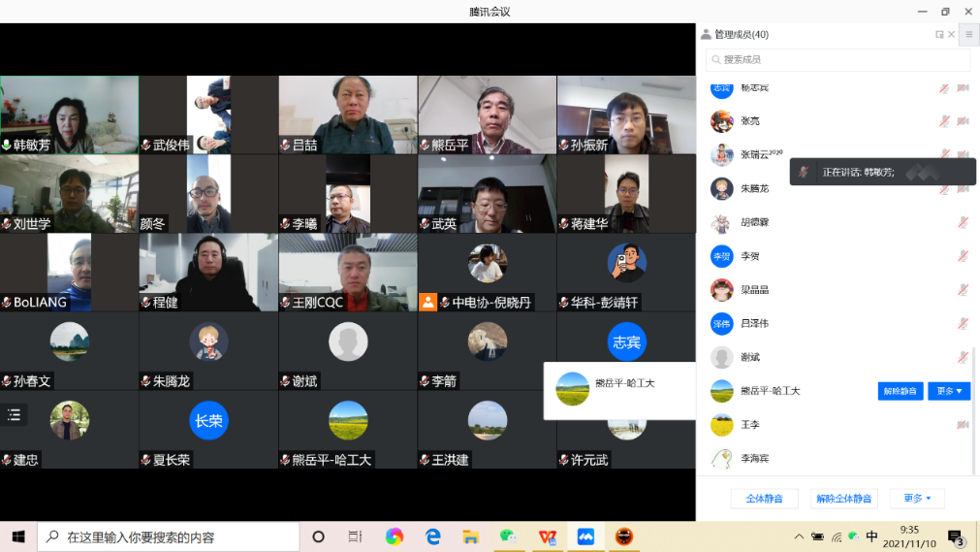Toggle 张亮's disabled camera icon
The height and width of the screenshot is (552, 980).
point(963,121)
